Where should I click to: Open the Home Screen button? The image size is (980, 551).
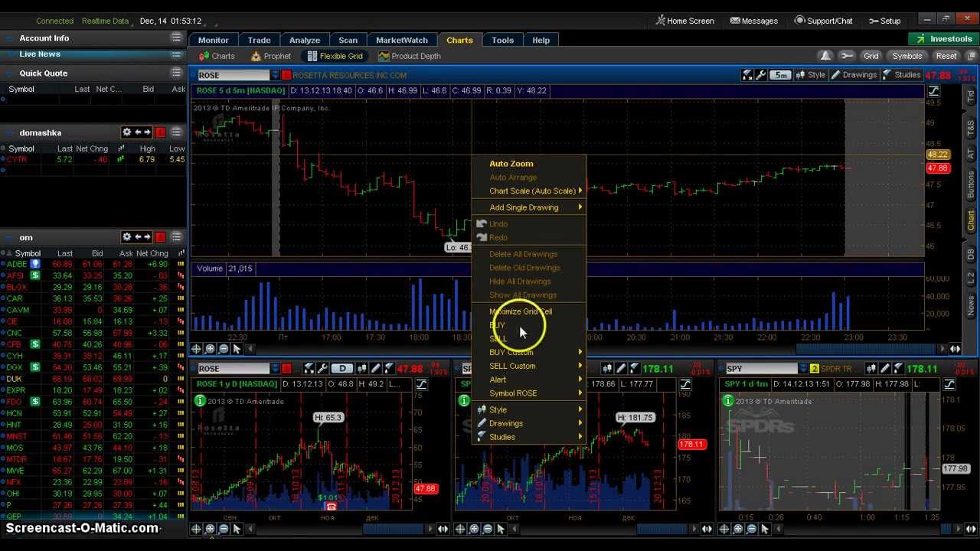click(x=685, y=21)
